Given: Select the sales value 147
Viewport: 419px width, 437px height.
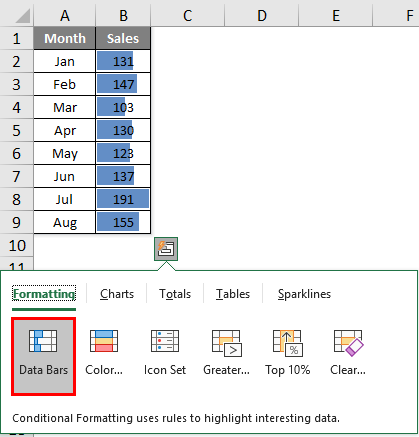Looking at the screenshot, I should point(123,84).
